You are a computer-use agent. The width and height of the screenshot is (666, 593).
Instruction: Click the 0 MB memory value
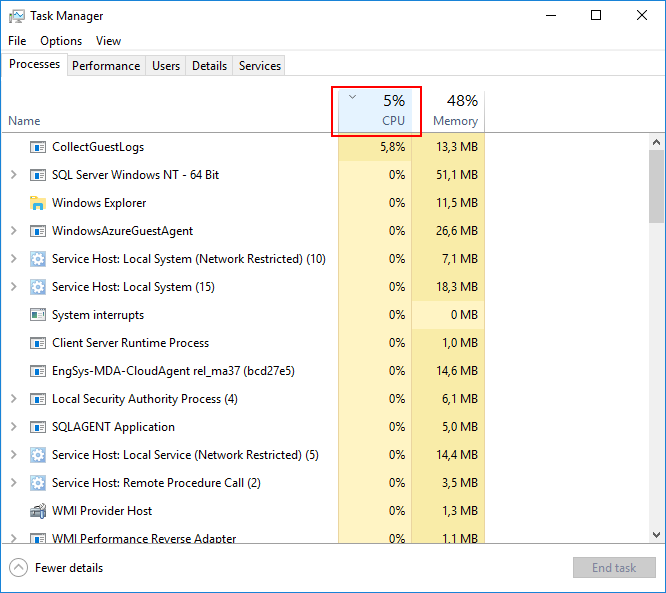464,315
